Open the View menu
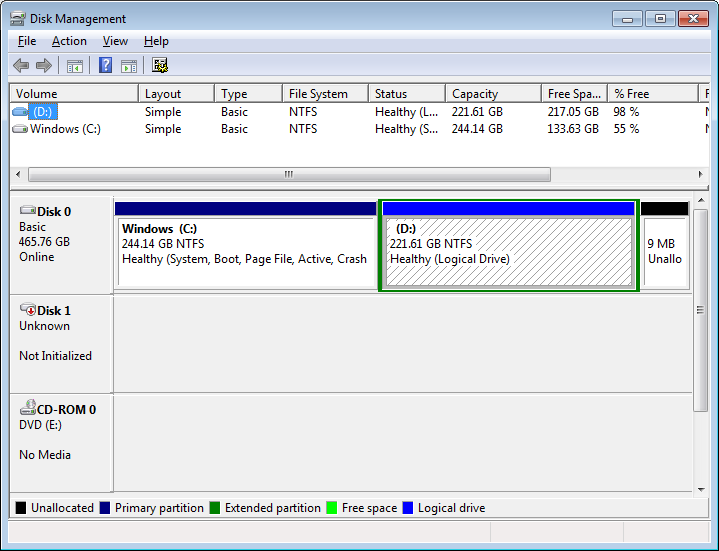The width and height of the screenshot is (719, 551). (x=115, y=41)
